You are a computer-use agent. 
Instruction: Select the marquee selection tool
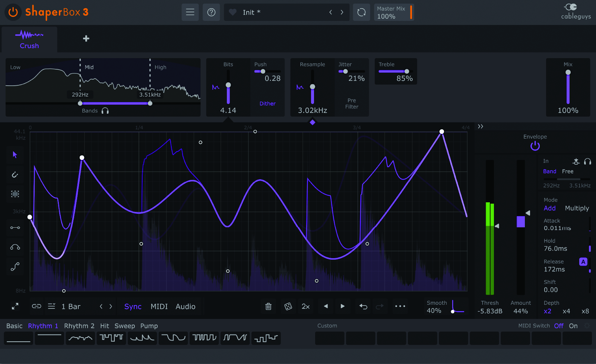(x=15, y=194)
